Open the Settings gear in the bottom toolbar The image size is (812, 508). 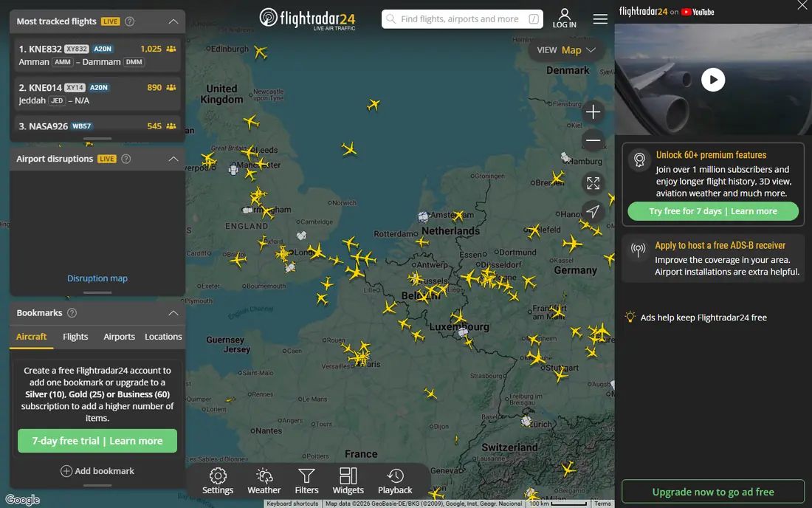click(x=218, y=481)
